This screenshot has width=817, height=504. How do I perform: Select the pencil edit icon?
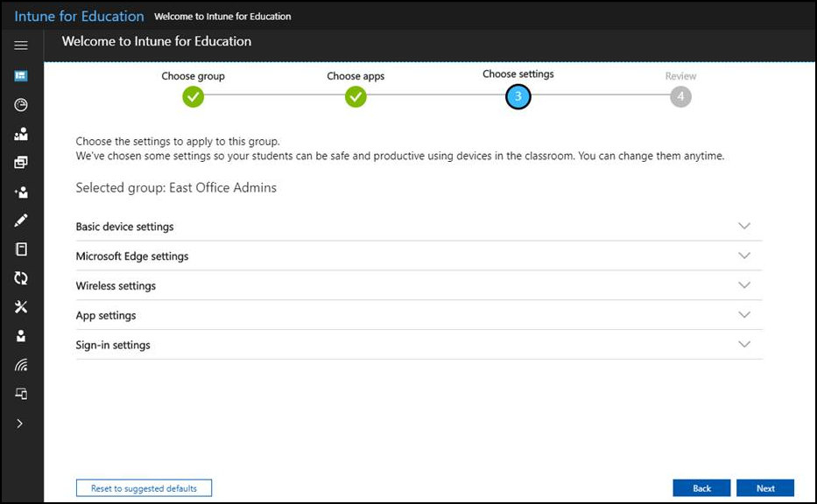pyautogui.click(x=21, y=220)
